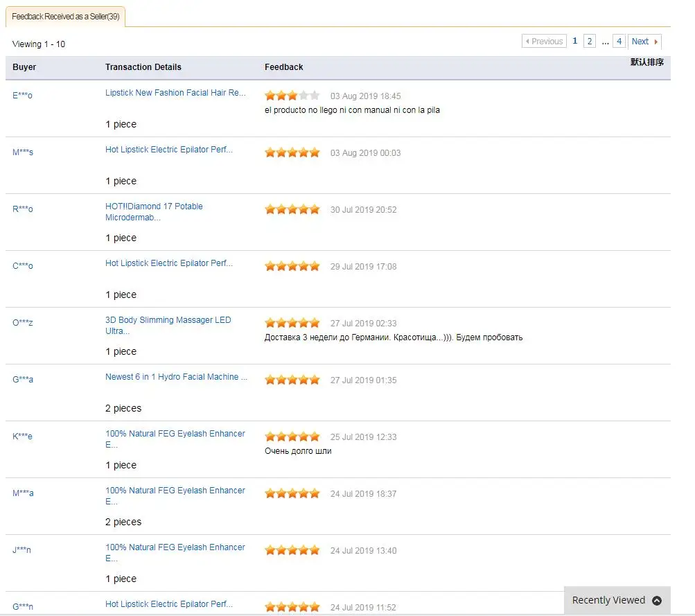This screenshot has width=695, height=616.
Task: Click the disabled Previous page button
Action: pos(544,41)
